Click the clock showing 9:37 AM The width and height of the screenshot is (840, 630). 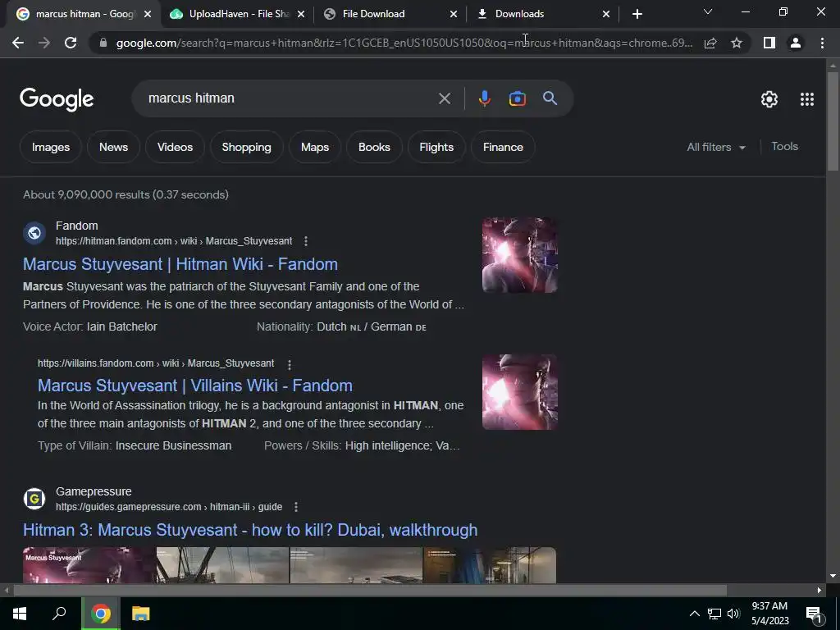(x=769, y=606)
